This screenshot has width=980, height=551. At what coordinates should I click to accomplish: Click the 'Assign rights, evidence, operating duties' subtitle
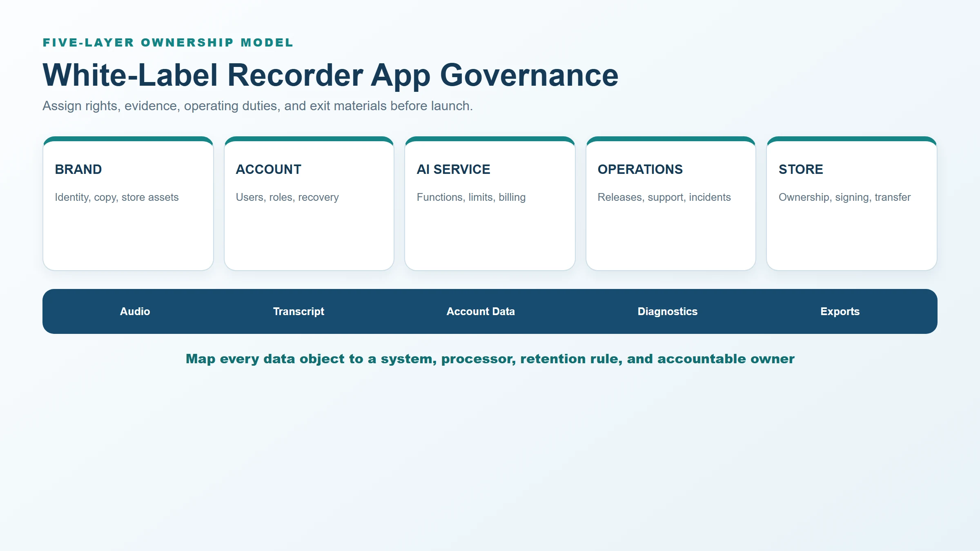click(258, 106)
